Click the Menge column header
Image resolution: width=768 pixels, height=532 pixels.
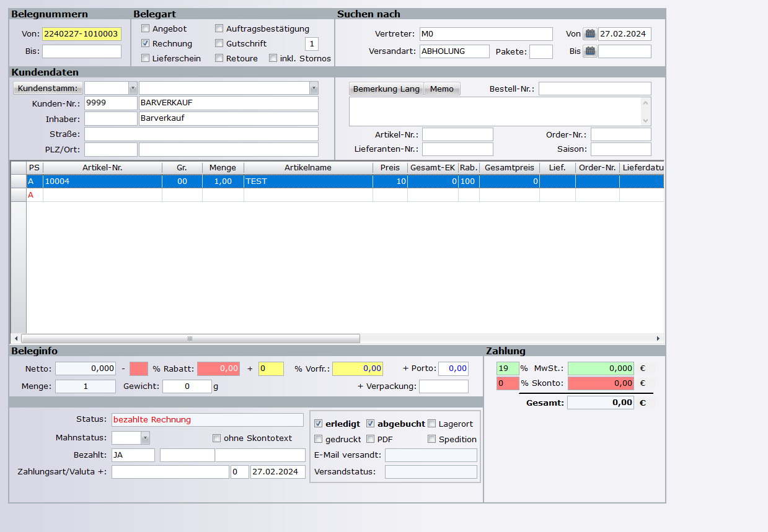click(x=223, y=168)
